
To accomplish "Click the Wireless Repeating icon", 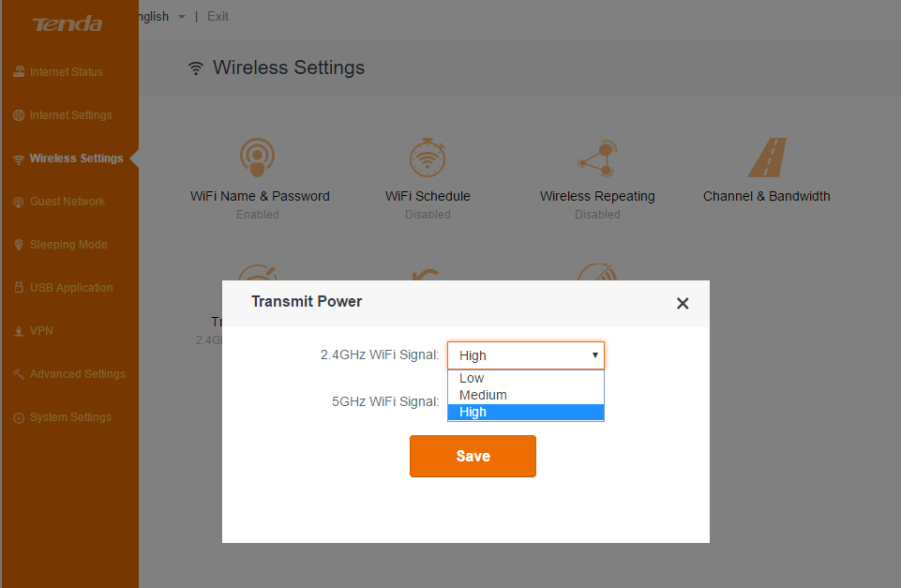I will 597,158.
